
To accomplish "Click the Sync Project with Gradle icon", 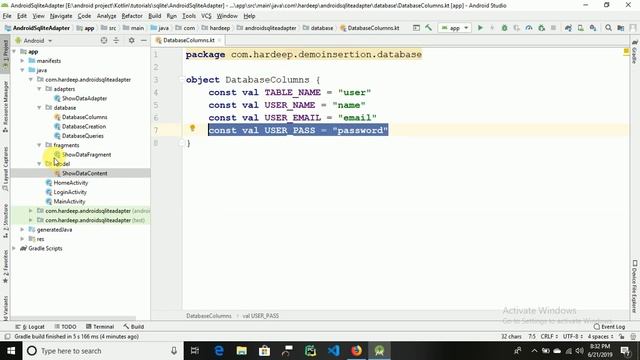I will pos(568,28).
